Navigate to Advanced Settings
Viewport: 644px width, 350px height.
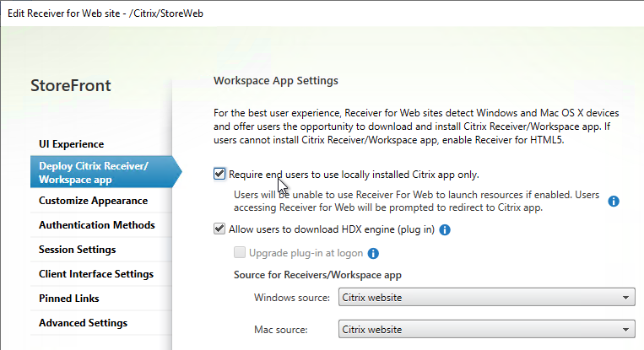[x=83, y=323]
